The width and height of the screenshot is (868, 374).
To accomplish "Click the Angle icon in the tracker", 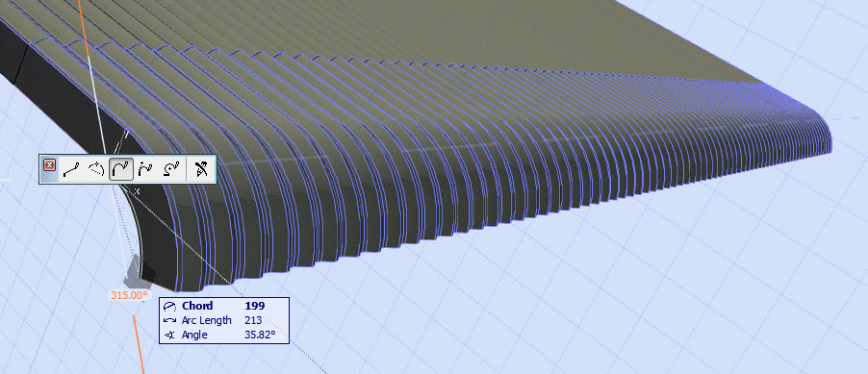I will click(x=169, y=335).
